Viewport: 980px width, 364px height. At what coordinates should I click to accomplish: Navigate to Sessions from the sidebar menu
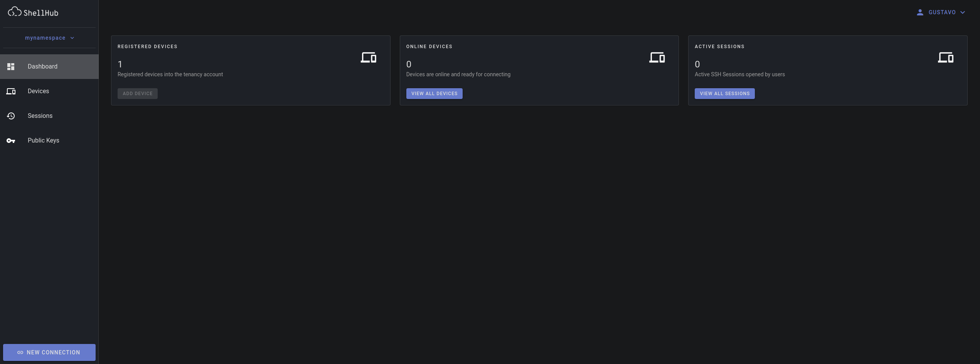point(40,116)
